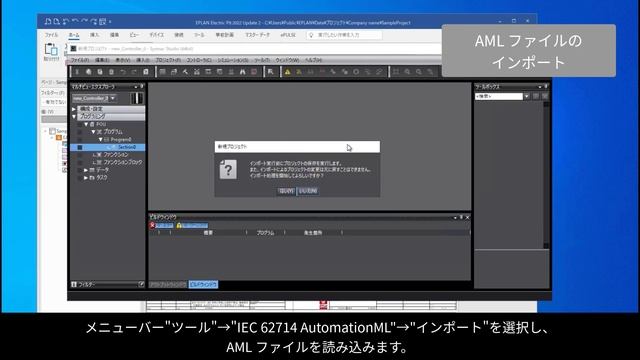
Task: Click the 発生箇所 column header in Build window
Action: click(313, 233)
